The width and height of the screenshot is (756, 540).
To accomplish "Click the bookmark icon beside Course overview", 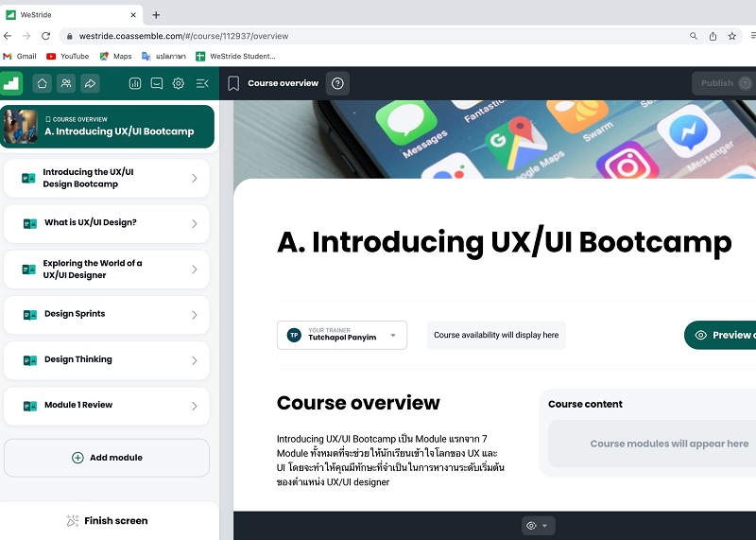I will pyautogui.click(x=233, y=83).
